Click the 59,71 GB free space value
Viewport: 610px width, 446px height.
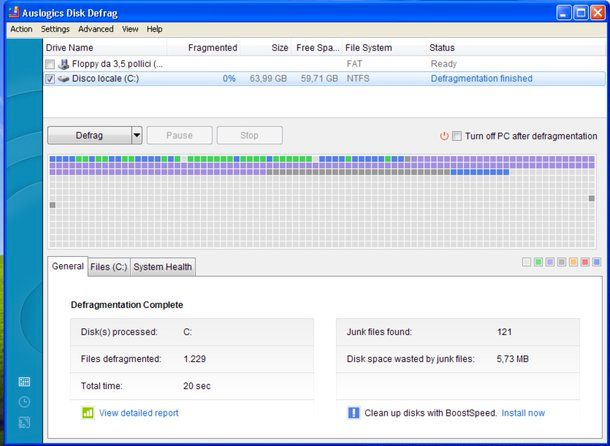[319, 79]
